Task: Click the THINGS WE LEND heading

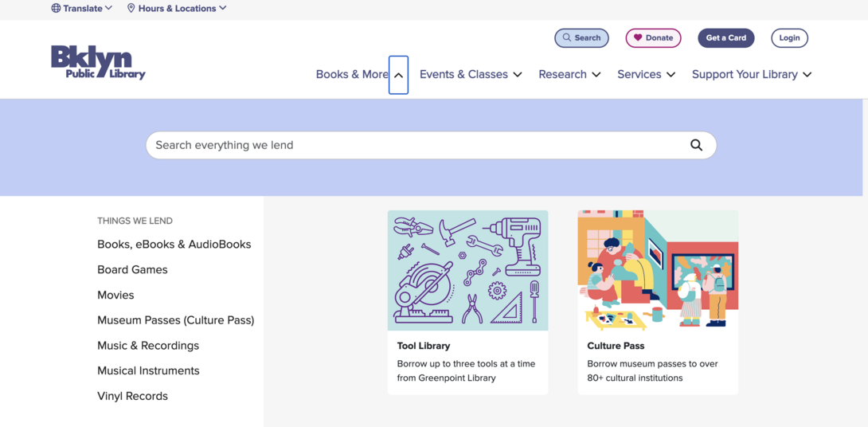Action: click(x=135, y=221)
